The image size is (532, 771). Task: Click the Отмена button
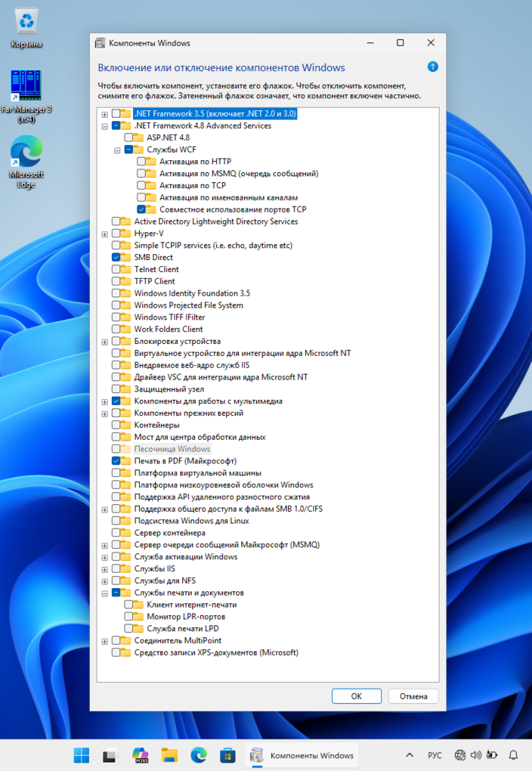pyautogui.click(x=413, y=696)
